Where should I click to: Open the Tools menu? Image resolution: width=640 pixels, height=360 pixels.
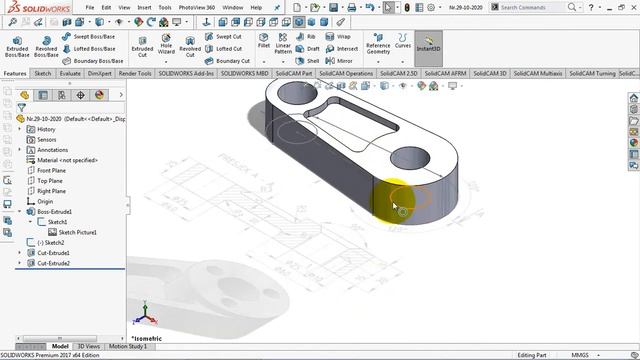pos(165,7)
